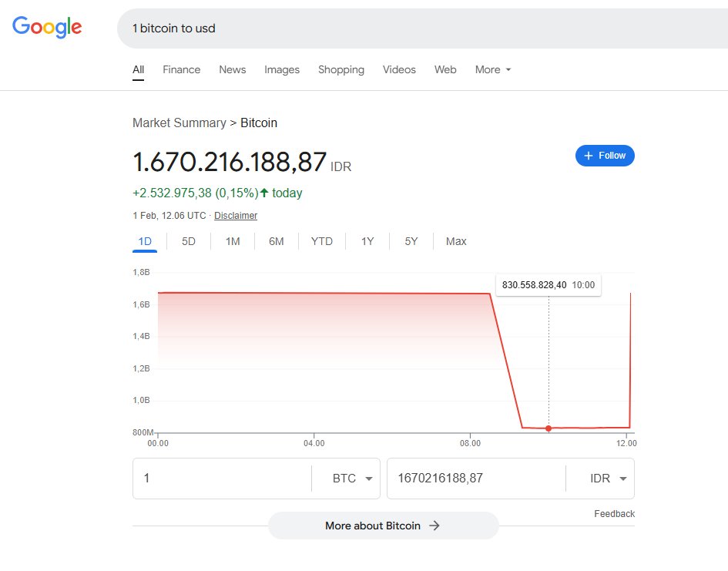This screenshot has height=571, width=728.
Task: Click the Feedback link
Action: pyautogui.click(x=614, y=514)
